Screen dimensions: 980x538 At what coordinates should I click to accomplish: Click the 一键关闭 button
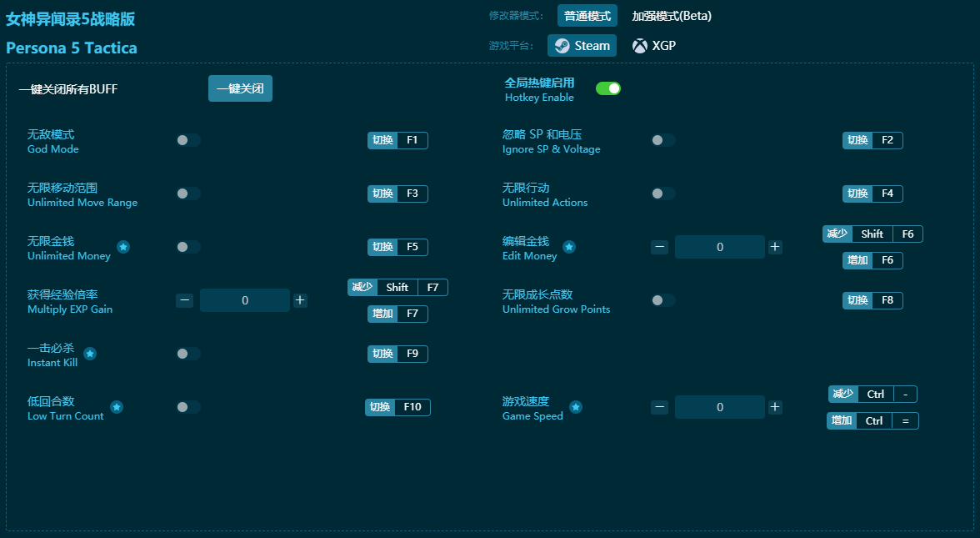point(240,88)
